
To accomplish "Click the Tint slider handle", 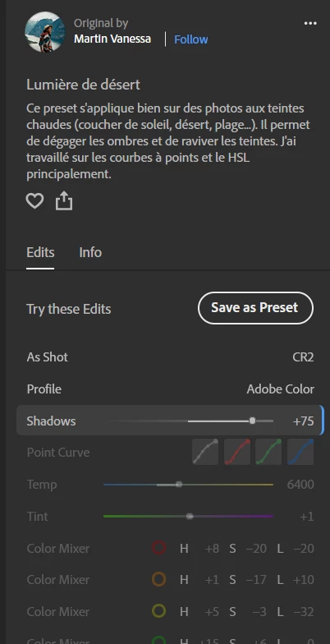I will tap(189, 516).
